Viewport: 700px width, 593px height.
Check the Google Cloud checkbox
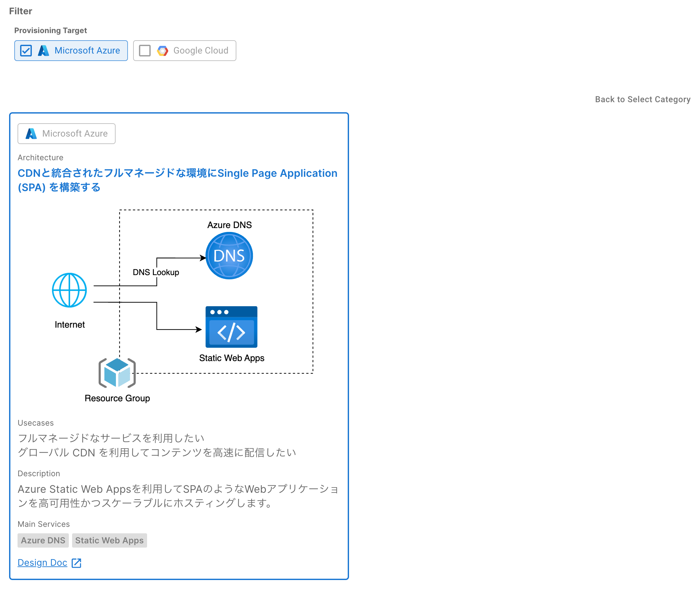pyautogui.click(x=144, y=51)
